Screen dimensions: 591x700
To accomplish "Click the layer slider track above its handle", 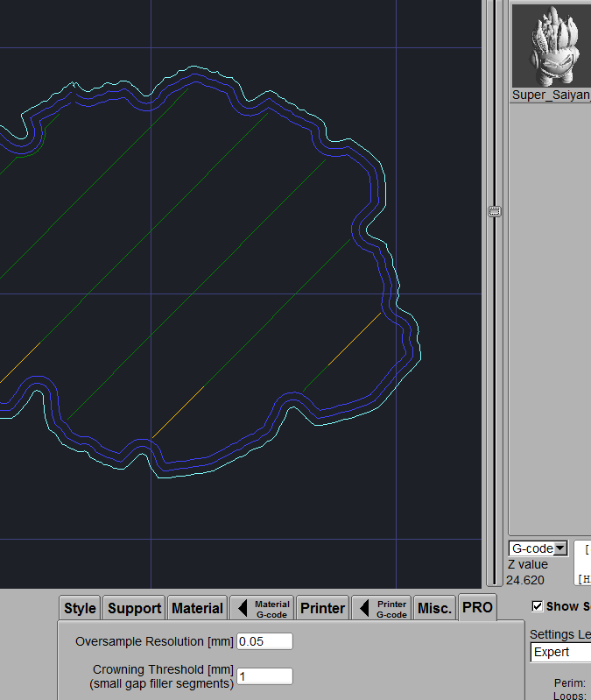I will (x=494, y=105).
